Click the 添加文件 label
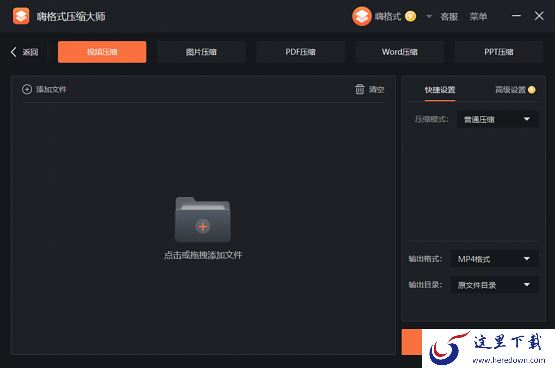The height and width of the screenshot is (368, 555). coord(51,90)
